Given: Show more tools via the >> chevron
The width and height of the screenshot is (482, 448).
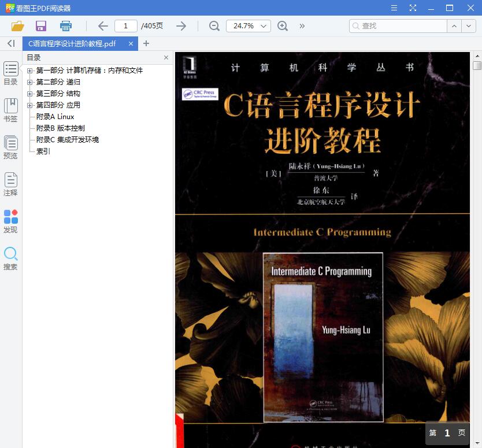Looking at the screenshot, I should tap(301, 26).
